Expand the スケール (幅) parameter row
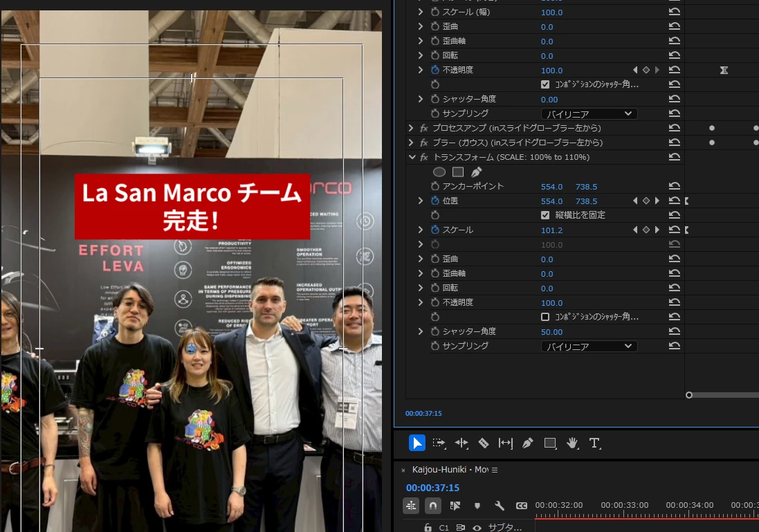This screenshot has width=759, height=532. (x=421, y=12)
